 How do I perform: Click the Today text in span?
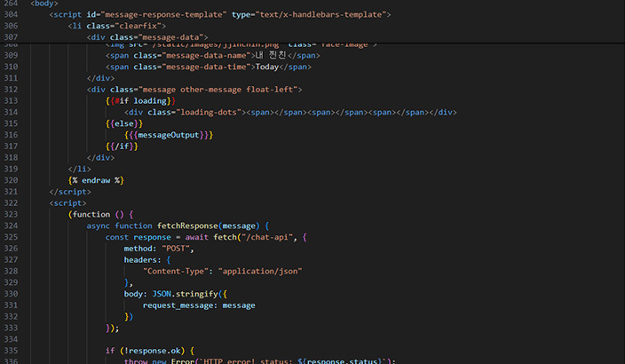coord(267,67)
